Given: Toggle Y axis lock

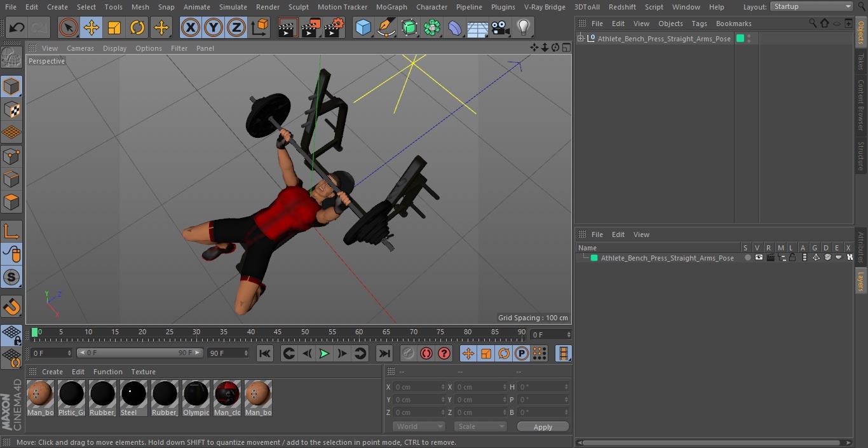Looking at the screenshot, I should coord(214,28).
